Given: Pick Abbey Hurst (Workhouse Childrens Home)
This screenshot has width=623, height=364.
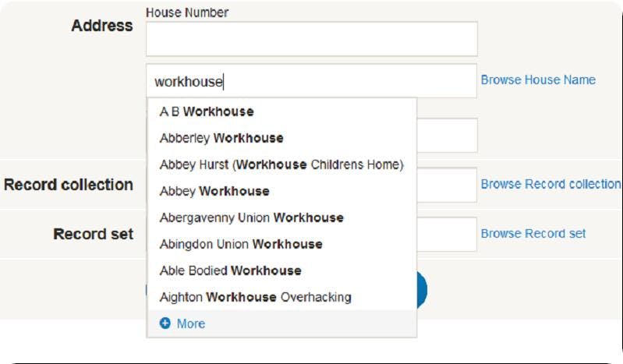Looking at the screenshot, I should click(x=281, y=164).
